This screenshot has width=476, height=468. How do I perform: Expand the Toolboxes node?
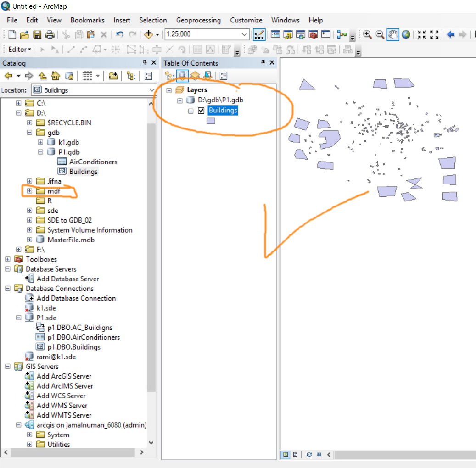tap(8, 259)
